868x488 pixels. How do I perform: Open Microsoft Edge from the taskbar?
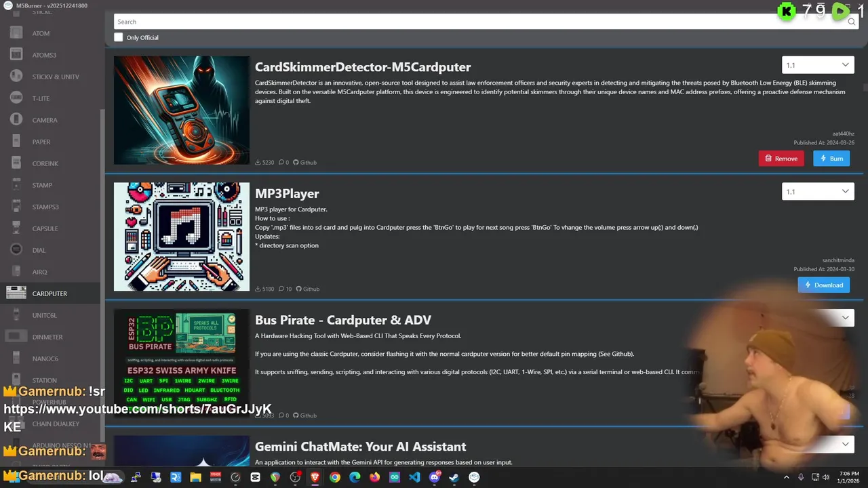[x=355, y=477]
